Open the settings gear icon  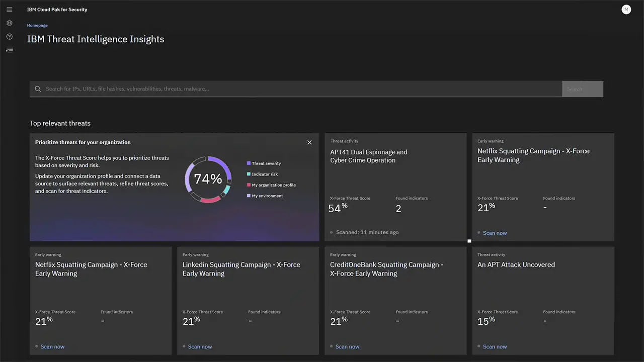click(x=10, y=23)
